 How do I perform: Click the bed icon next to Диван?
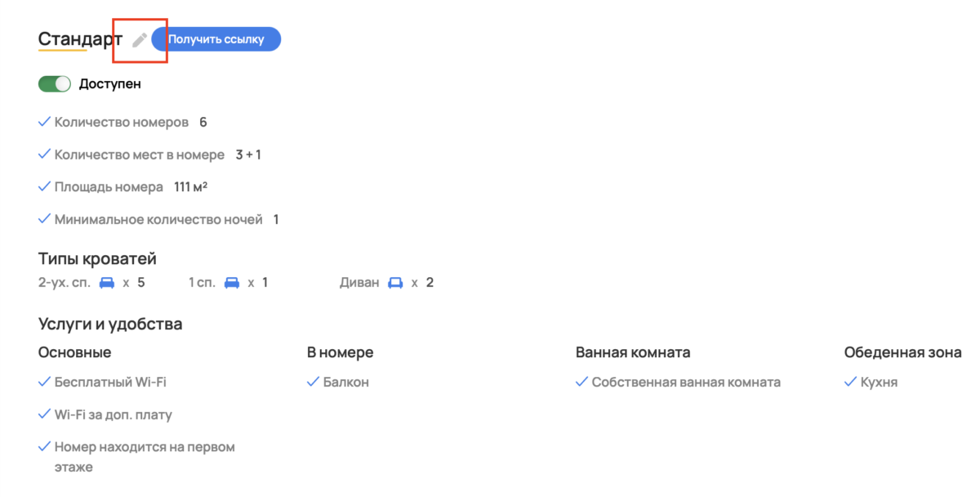(x=395, y=282)
